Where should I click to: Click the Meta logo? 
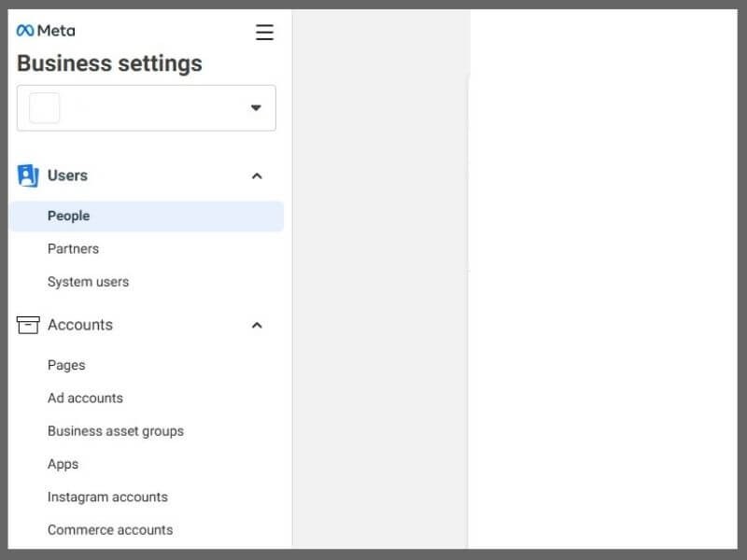(x=46, y=31)
